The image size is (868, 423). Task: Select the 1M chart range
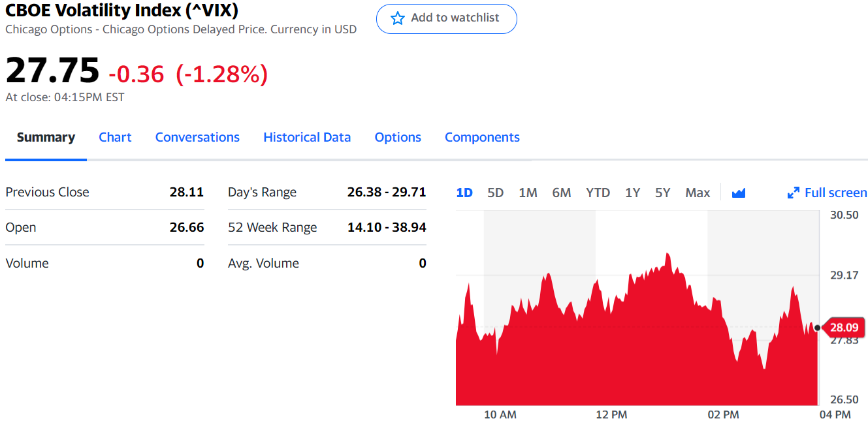528,193
